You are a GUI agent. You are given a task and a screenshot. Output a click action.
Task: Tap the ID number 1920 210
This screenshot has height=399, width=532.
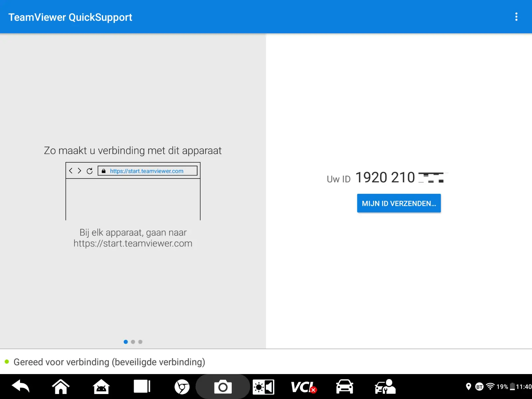coord(385,177)
